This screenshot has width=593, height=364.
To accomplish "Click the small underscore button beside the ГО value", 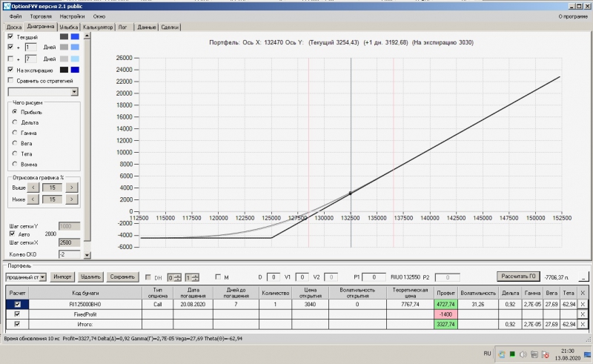I will [583, 277].
